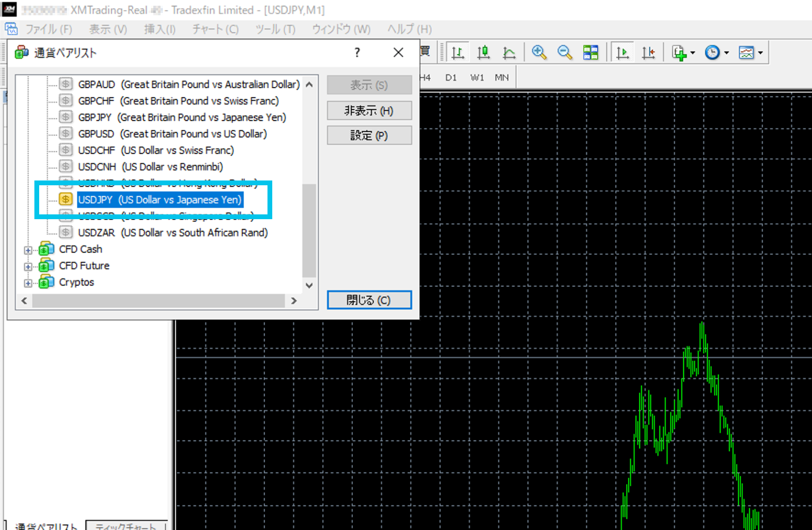Image resolution: width=812 pixels, height=530 pixels.
Task: Switch chart to line chart style
Action: pos(509,53)
